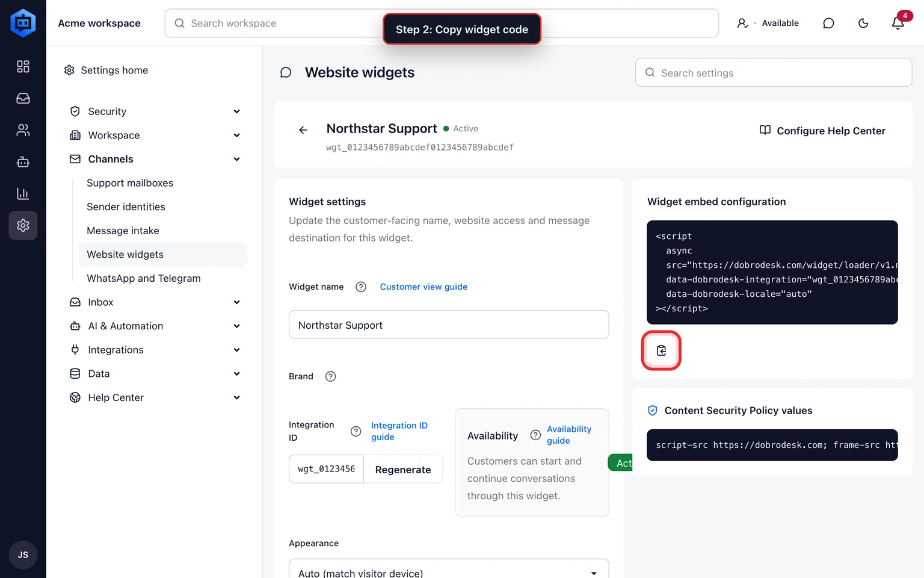Click the JS user avatar
The height and width of the screenshot is (578, 924).
tap(23, 555)
